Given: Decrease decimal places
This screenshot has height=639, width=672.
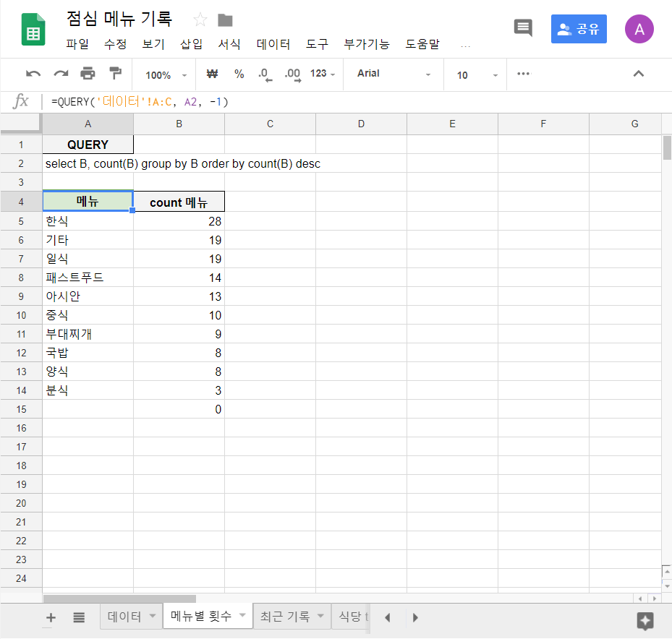Looking at the screenshot, I should [x=265, y=74].
